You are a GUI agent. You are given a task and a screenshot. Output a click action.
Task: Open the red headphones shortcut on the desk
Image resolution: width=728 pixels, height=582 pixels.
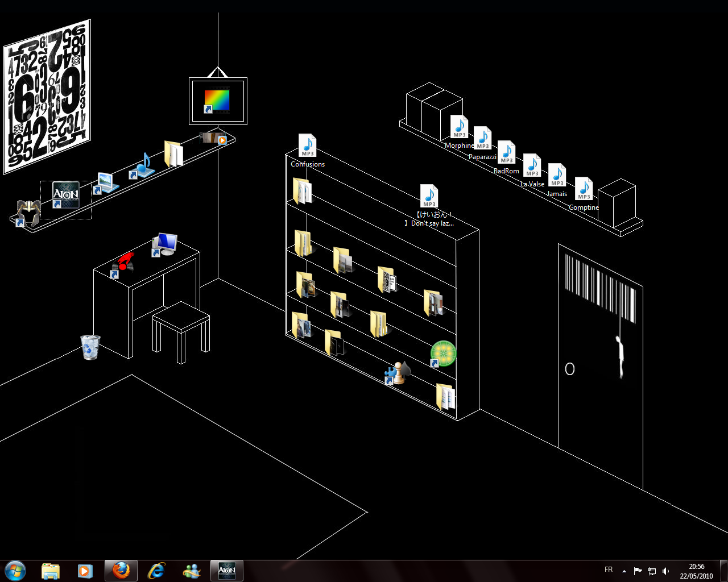click(123, 265)
